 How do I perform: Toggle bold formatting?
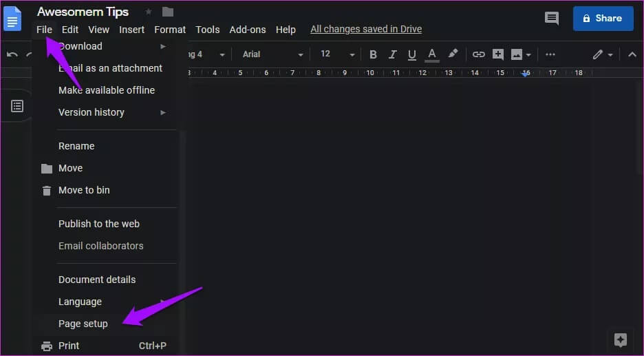pyautogui.click(x=373, y=54)
